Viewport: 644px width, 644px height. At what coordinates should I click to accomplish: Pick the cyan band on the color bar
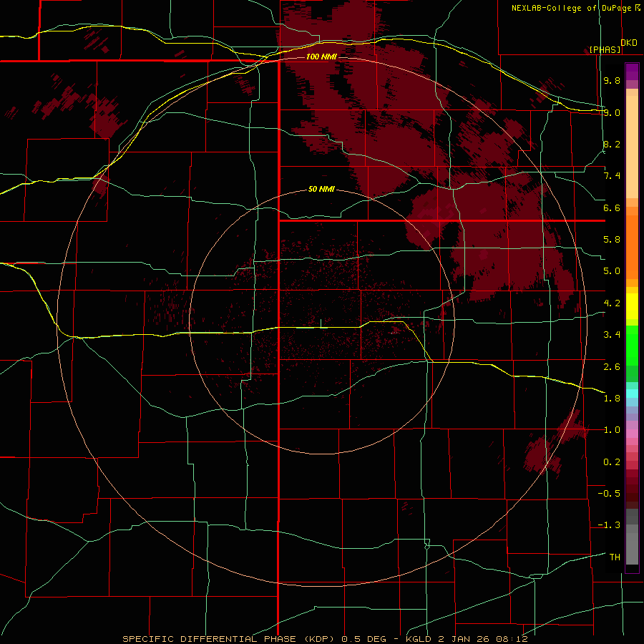[x=632, y=394]
